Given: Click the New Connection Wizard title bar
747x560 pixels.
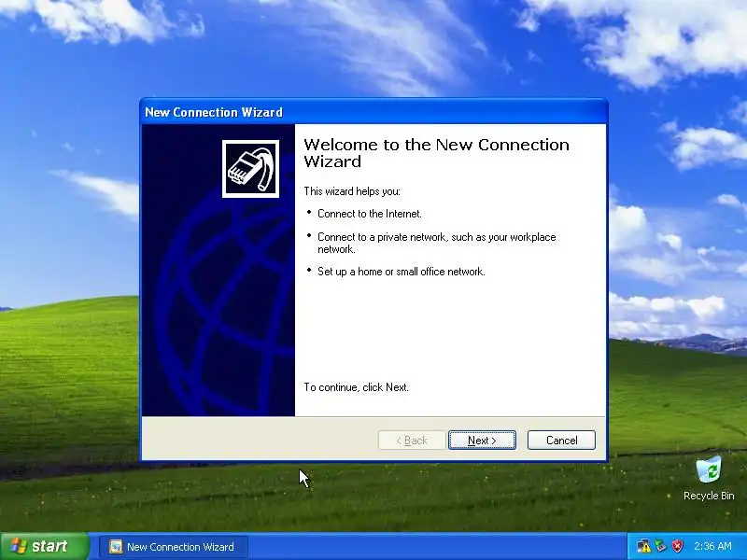Looking at the screenshot, I should [374, 112].
